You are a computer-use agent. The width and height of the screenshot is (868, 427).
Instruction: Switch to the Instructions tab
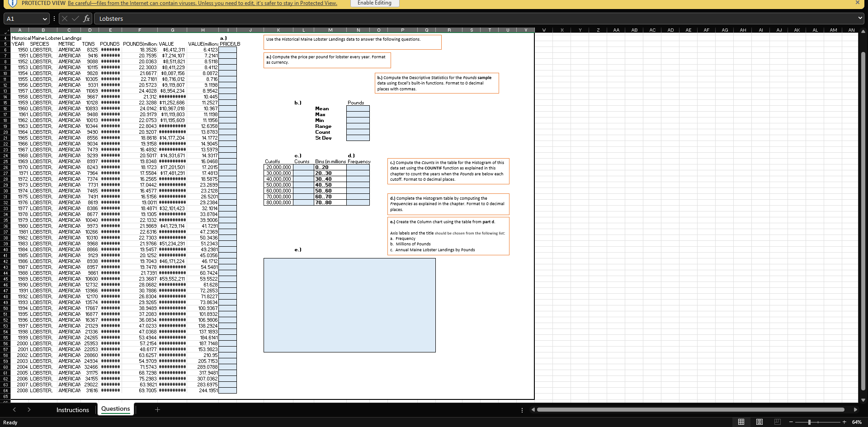coord(72,409)
